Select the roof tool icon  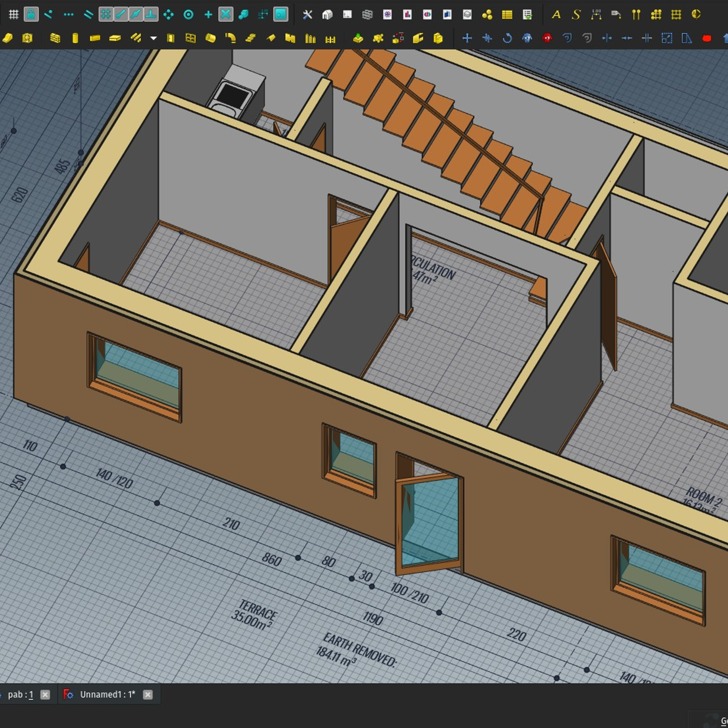(270, 38)
